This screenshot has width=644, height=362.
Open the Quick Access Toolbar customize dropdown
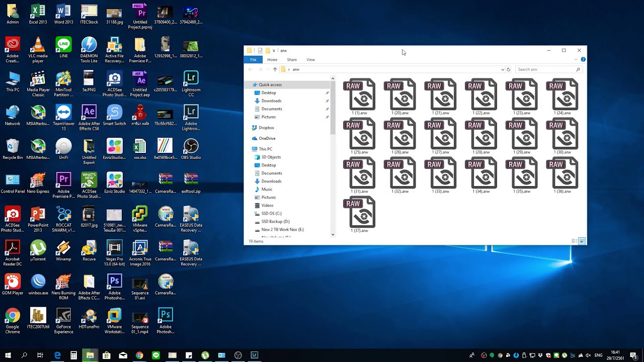(x=274, y=51)
